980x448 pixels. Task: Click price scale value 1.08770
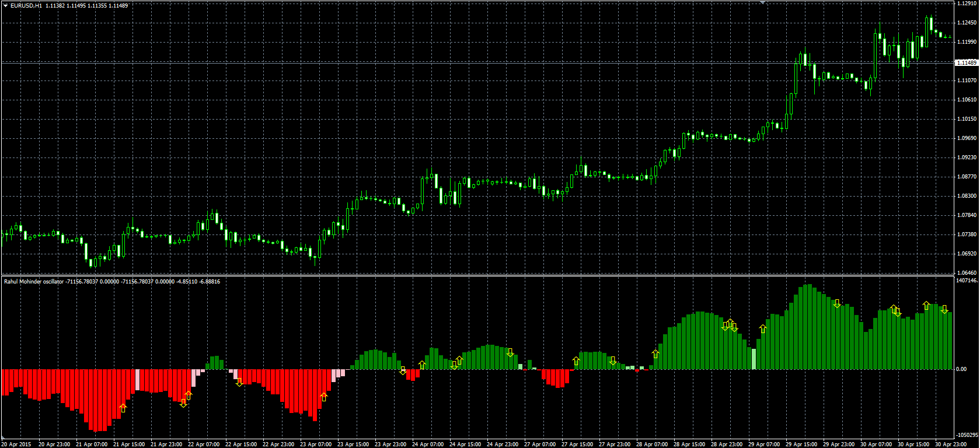967,177
